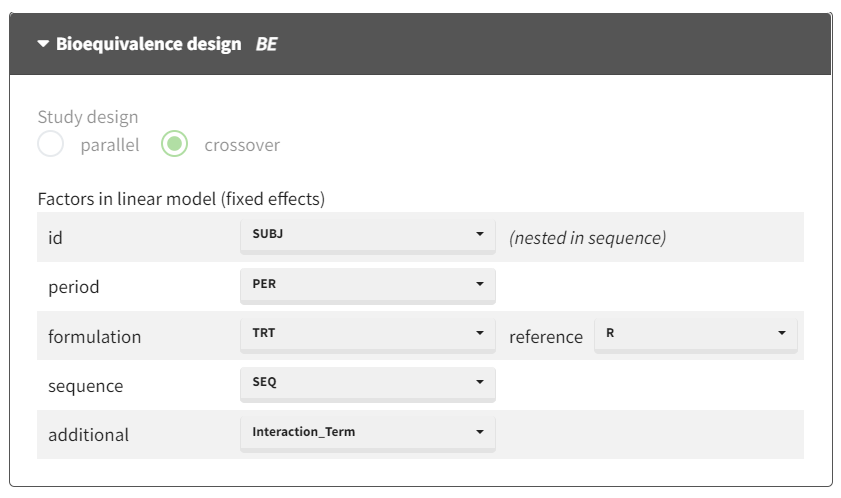Open the additional dropdown showing Interaction_Term
841x498 pixels.
point(366,433)
